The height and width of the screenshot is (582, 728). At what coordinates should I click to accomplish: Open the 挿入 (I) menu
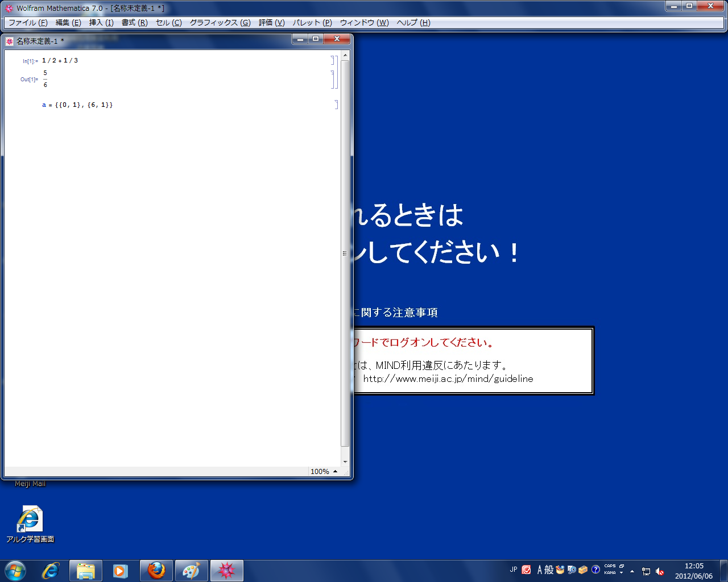[101, 23]
